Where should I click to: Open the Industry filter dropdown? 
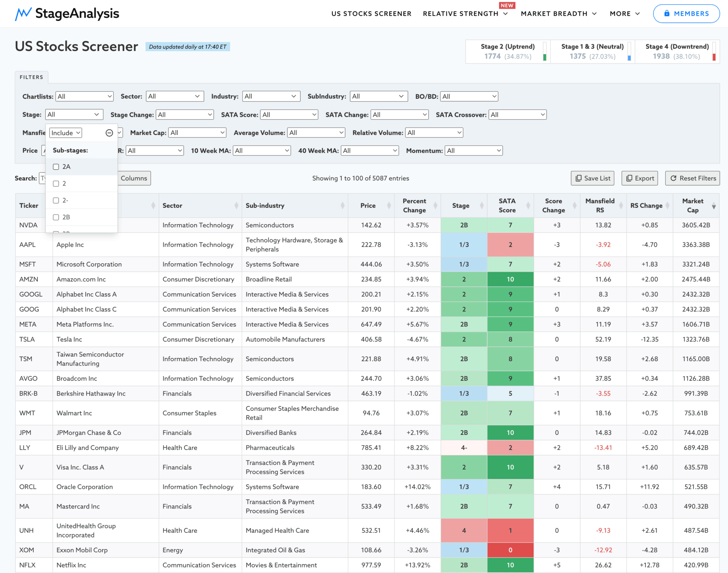pos(271,96)
